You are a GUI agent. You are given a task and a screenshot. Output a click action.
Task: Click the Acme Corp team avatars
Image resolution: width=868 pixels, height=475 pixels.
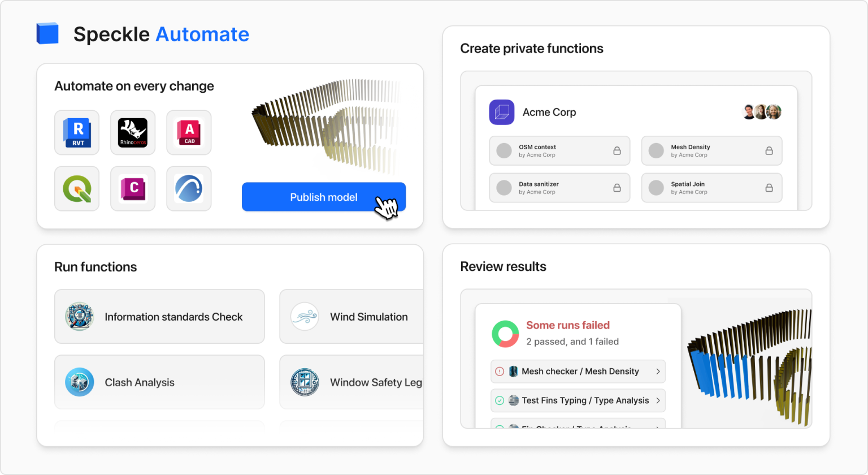(x=761, y=112)
